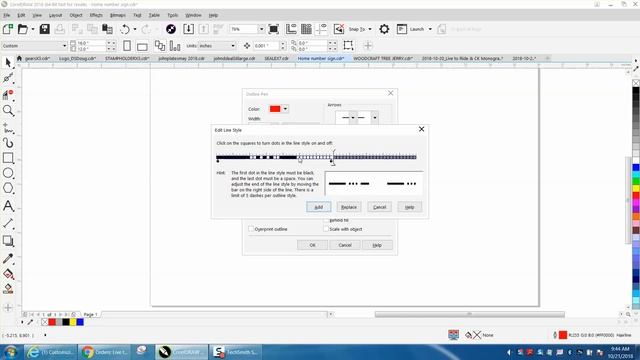Screen dimensions: 640x360
Task: Pick yellow in the document palette
Action: pyautogui.click(x=73, y=322)
